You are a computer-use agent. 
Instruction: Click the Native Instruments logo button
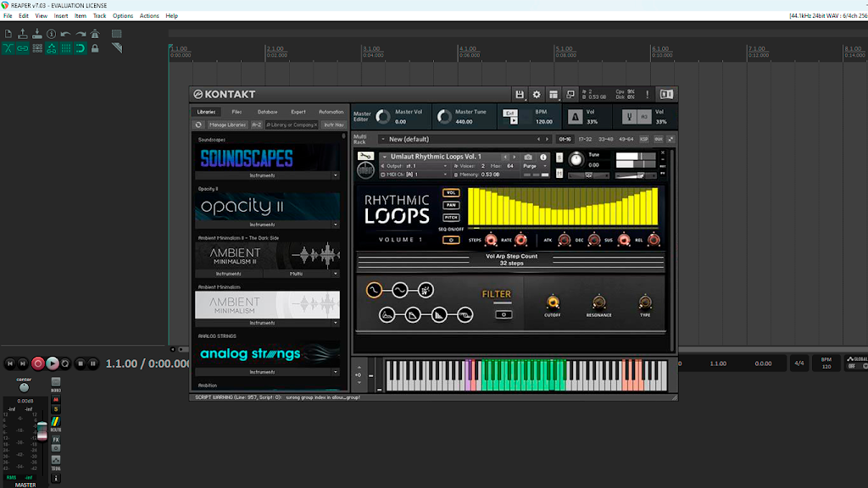click(x=666, y=95)
